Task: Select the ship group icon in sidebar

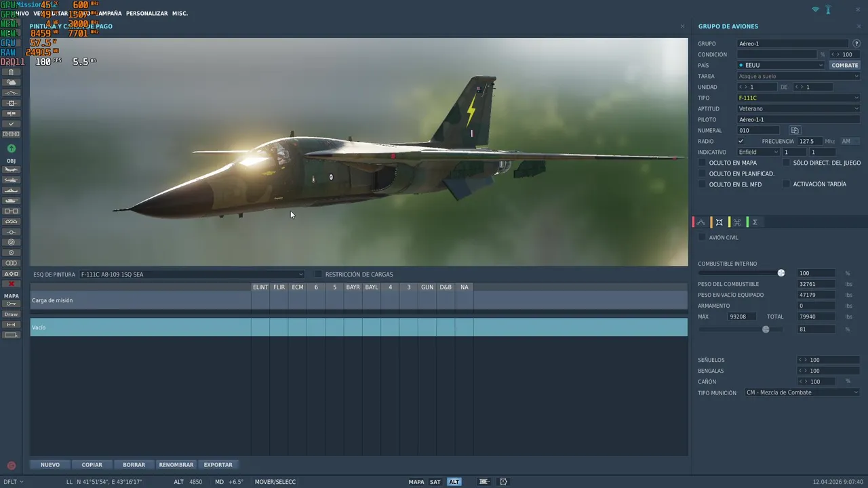Action: click(11, 190)
